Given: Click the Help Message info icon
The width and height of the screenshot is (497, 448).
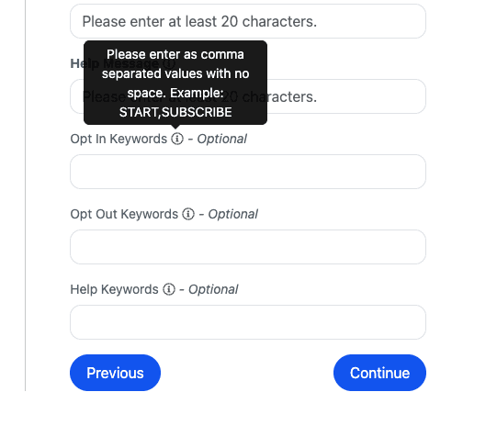Looking at the screenshot, I should pos(169,63).
